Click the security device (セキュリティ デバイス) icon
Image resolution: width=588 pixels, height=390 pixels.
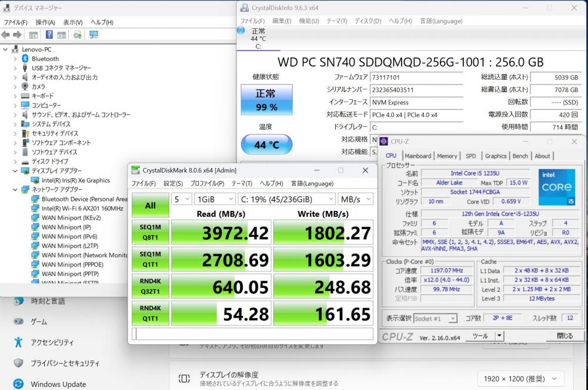25,133
